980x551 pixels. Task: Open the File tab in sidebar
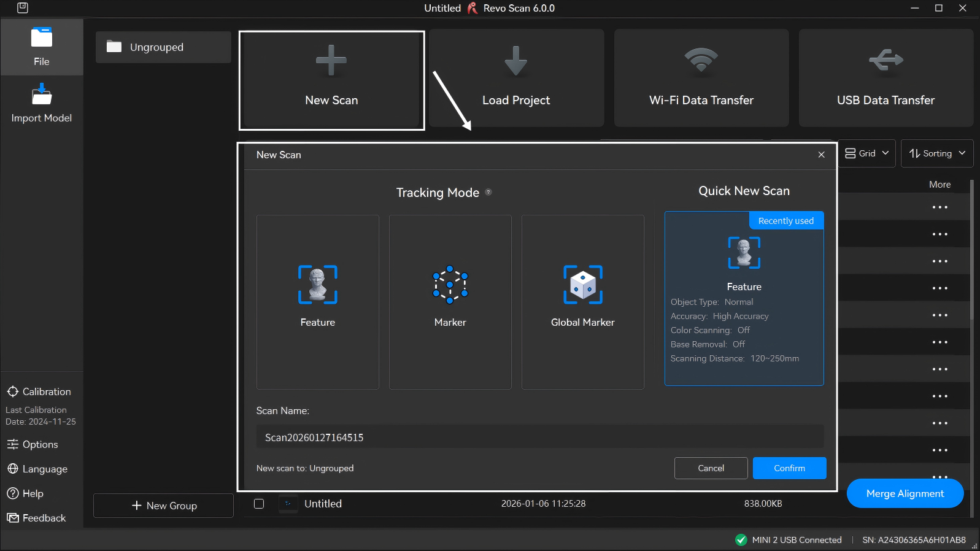42,47
